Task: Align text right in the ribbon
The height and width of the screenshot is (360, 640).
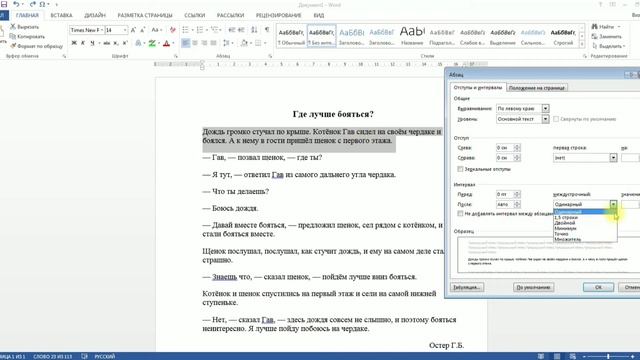Action: tap(204, 43)
